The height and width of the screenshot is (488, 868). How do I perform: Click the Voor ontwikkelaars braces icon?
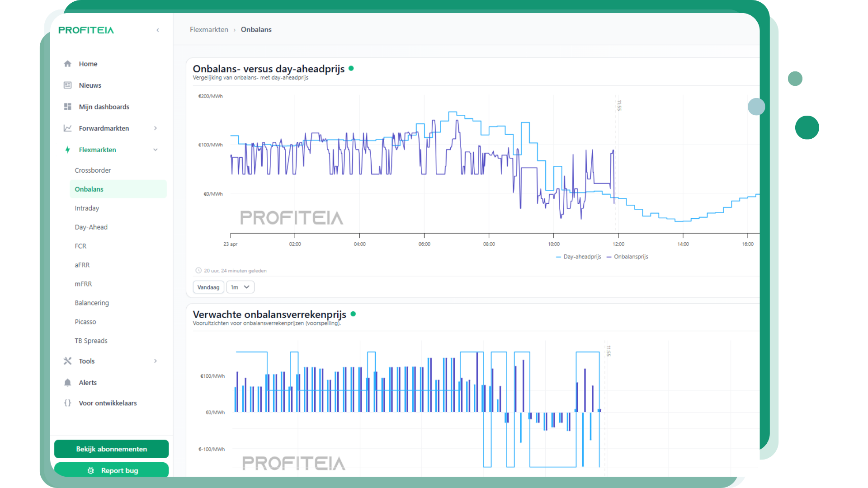[68, 403]
